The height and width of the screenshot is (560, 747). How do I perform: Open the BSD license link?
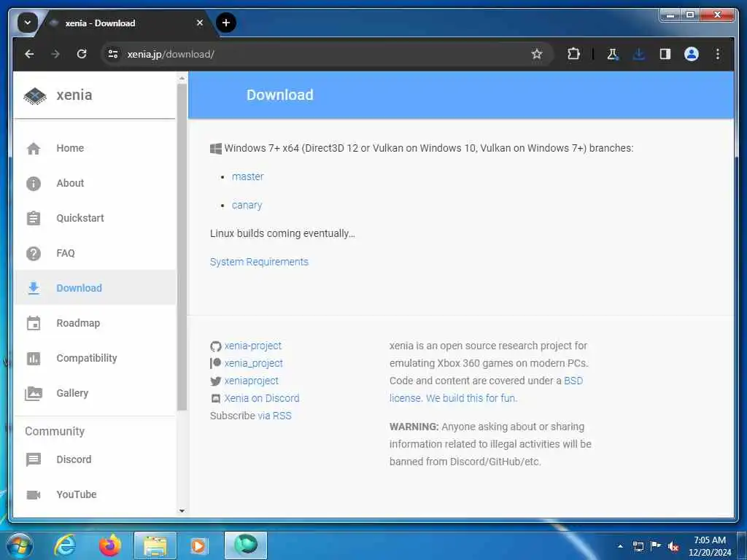tap(487, 389)
